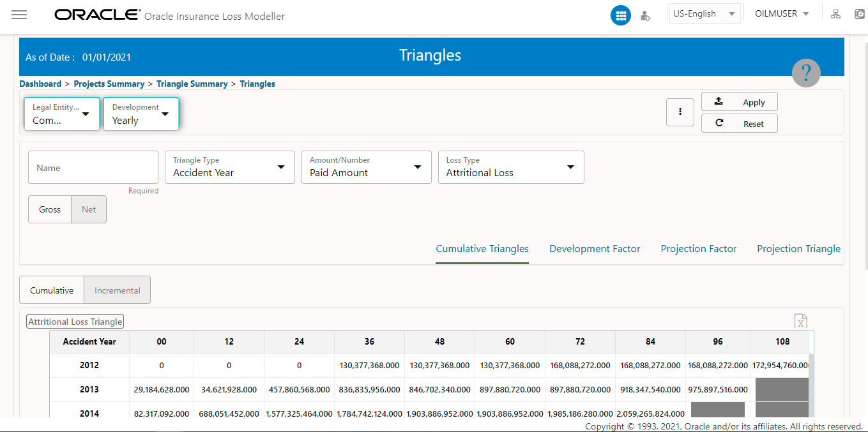Click the 24 column header
Screen dimensions: 868x432
tap(300, 341)
